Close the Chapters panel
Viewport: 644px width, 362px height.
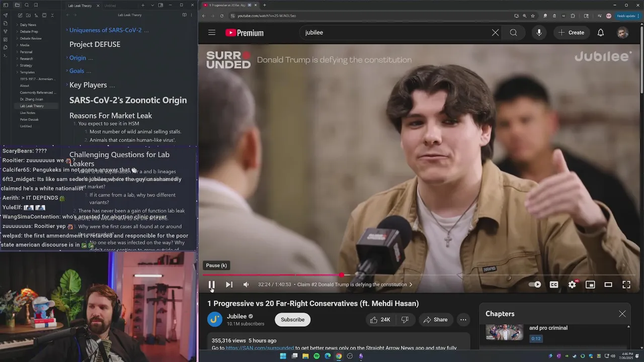622,314
